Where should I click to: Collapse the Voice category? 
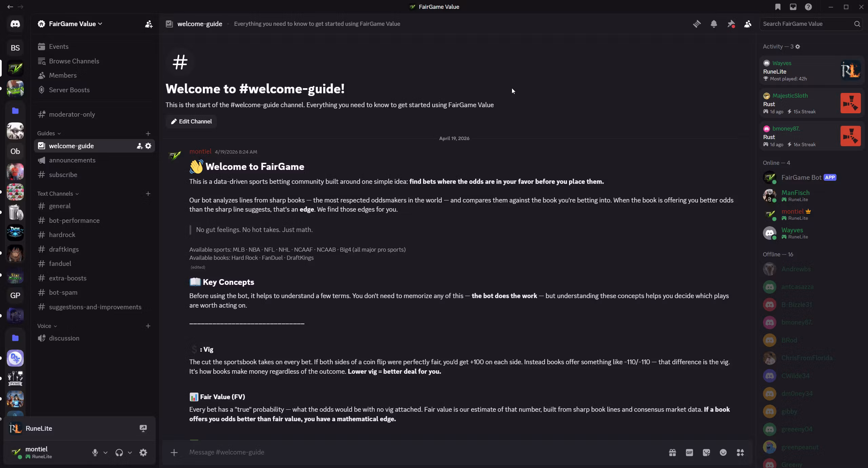point(47,326)
